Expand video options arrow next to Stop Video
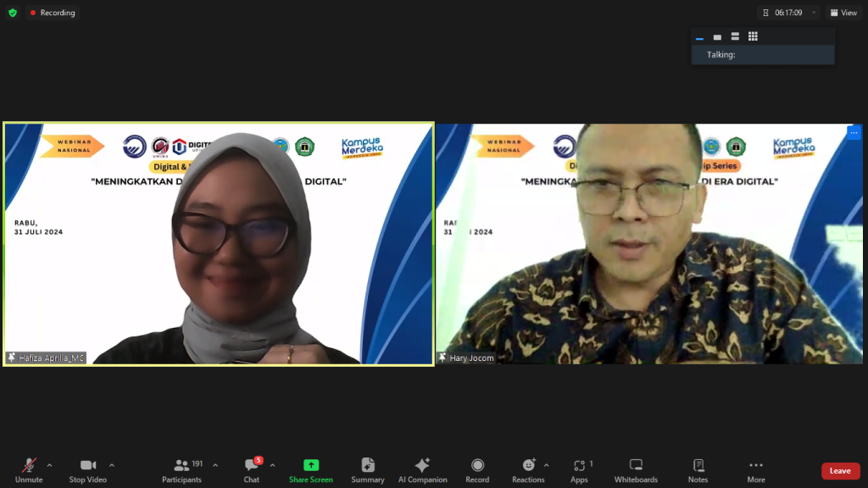868x488 pixels. point(112,465)
